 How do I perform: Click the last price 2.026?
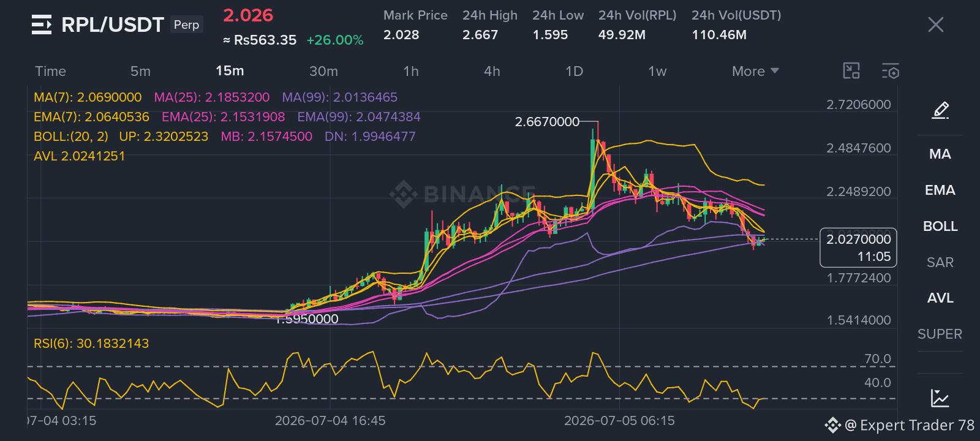pyautogui.click(x=248, y=15)
